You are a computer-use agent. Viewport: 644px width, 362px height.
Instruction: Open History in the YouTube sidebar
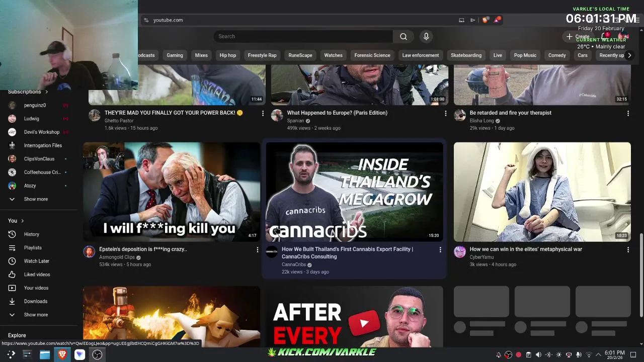coord(38,234)
